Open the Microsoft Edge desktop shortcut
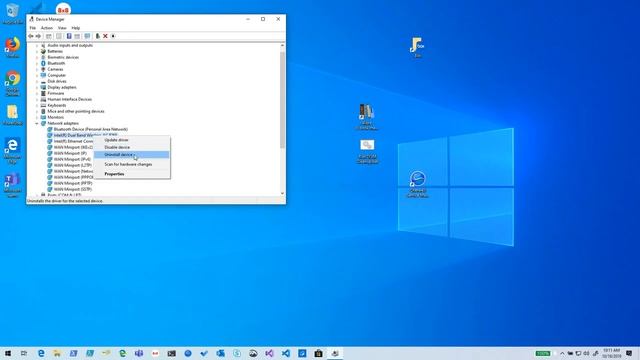The image size is (640, 360). [x=13, y=150]
